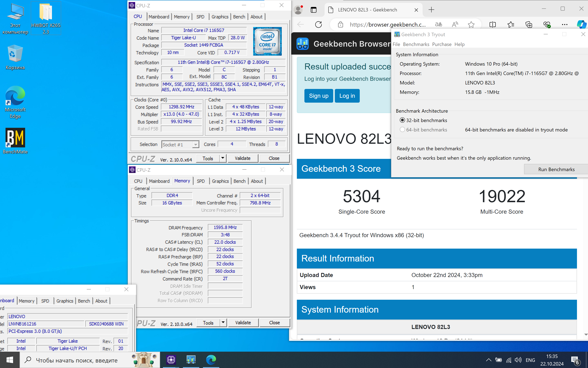Click the Edge profile avatar icon

point(298,10)
